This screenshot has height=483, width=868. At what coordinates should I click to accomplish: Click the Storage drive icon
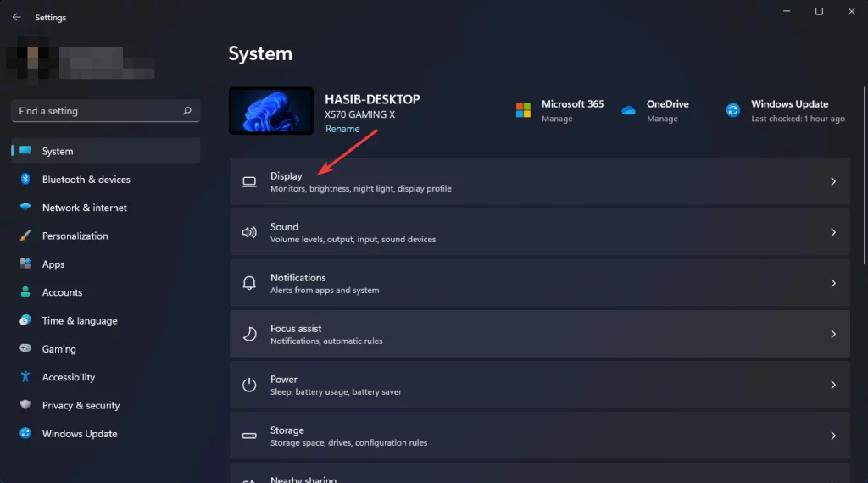249,436
